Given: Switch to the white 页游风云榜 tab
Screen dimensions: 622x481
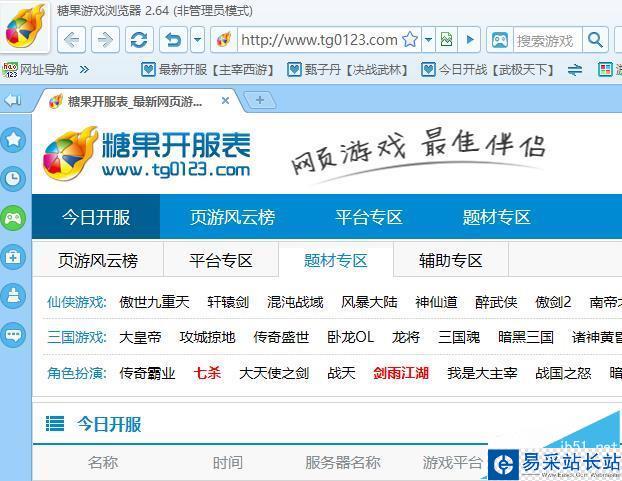Looking at the screenshot, I should (x=98, y=261).
